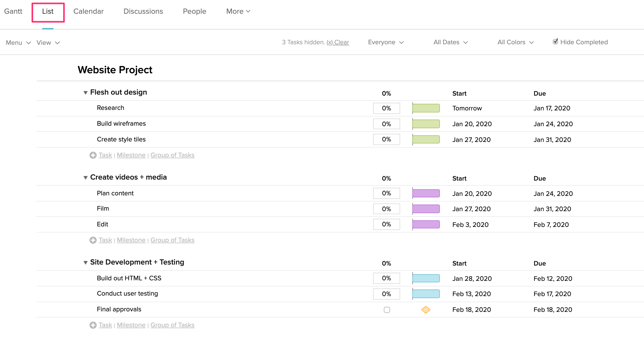644x349 pixels.
Task: Click the Final approvals milestone diamond
Action: [x=426, y=310]
